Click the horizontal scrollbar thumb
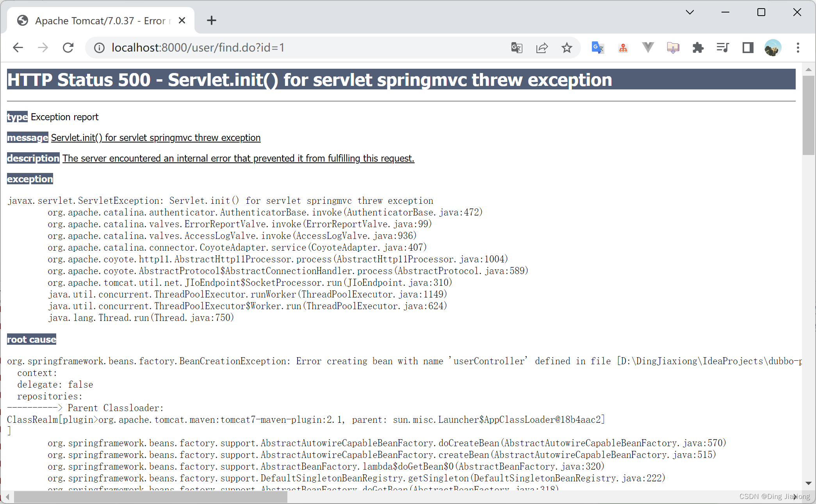The width and height of the screenshot is (816, 504). 151,497
